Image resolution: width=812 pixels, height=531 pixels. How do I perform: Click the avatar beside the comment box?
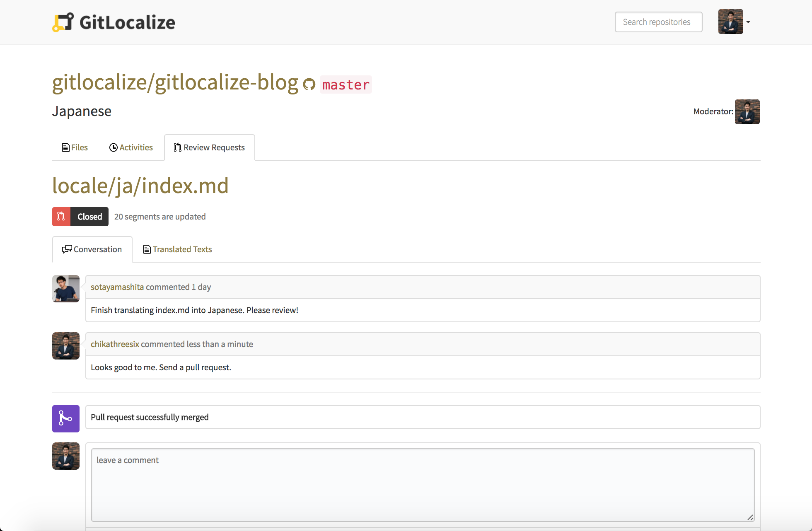coord(66,456)
